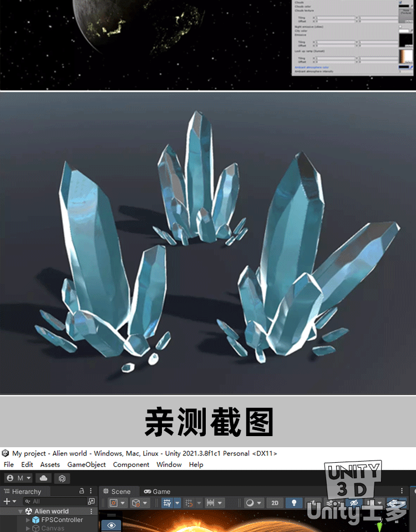Click the draw mode shading sphere icon
The image size is (416, 532).
pyautogui.click(x=250, y=503)
